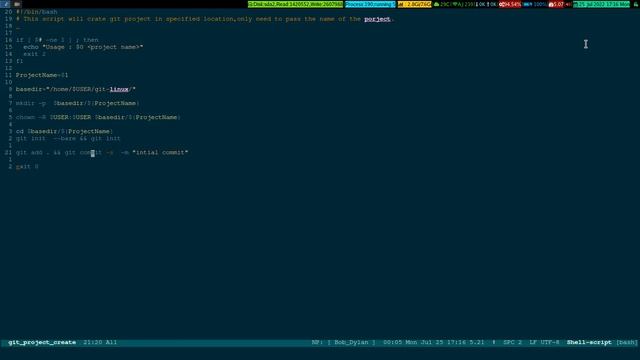
Task: Select the SPC 2 indentation indicator
Action: [x=512, y=342]
